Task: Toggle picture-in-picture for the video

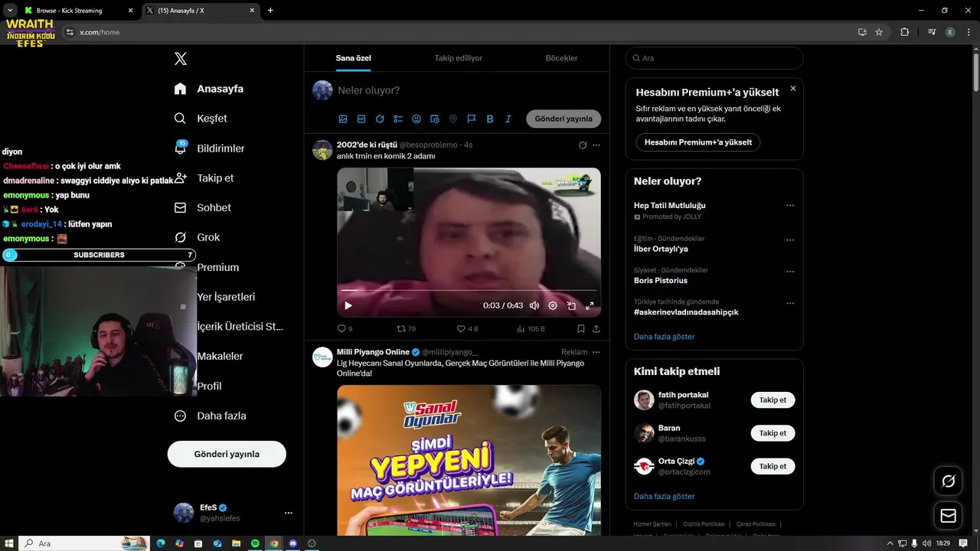Action: pyautogui.click(x=571, y=305)
